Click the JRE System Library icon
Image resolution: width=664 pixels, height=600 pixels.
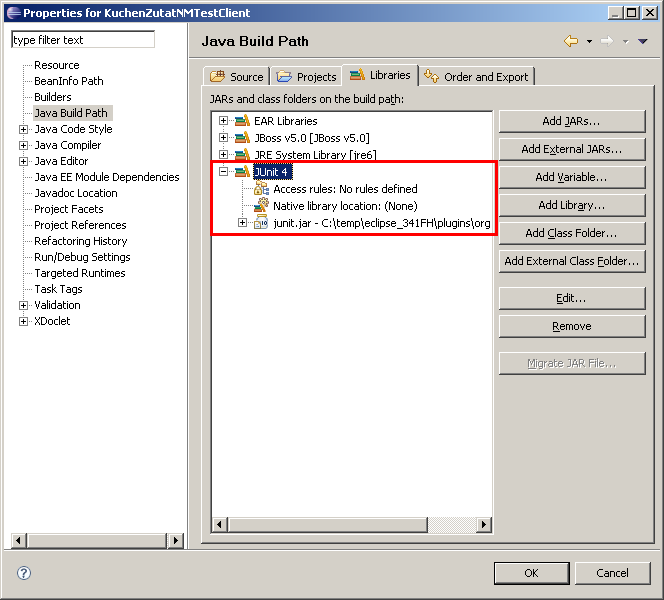pyautogui.click(x=242, y=155)
